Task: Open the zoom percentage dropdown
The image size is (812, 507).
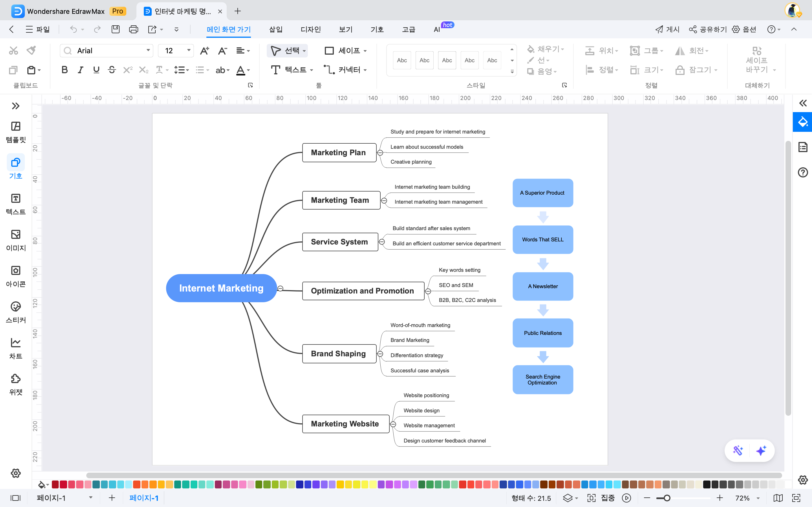Action: tap(758, 498)
